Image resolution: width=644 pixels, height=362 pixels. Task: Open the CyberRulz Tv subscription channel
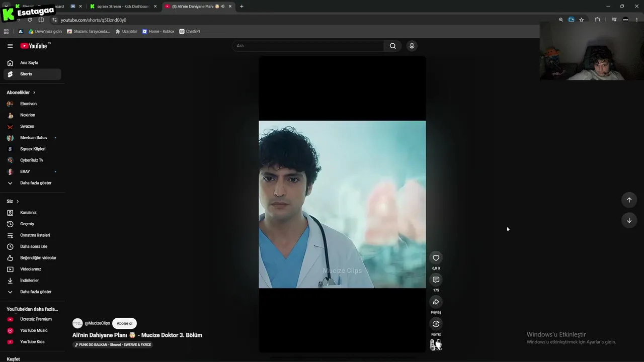point(32,160)
